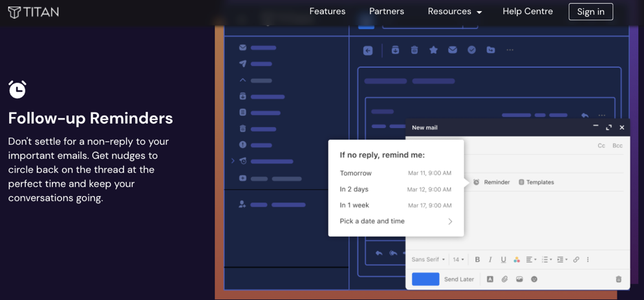Open the Partners menu item
644x300 pixels.
(x=387, y=12)
